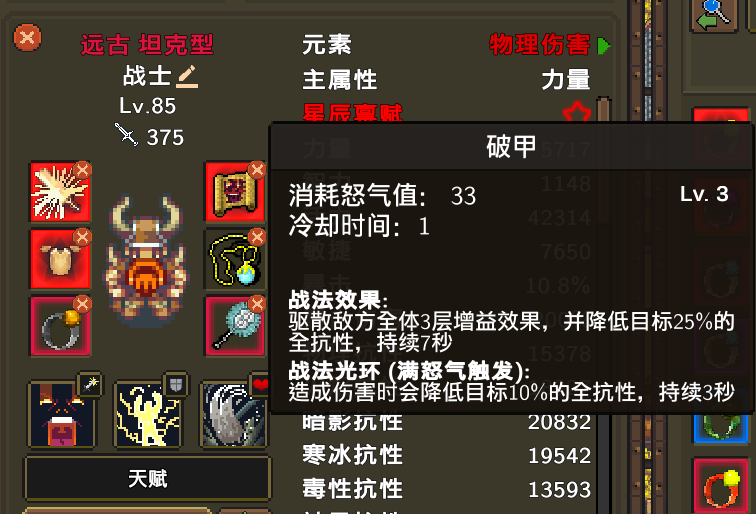
Task: Open the angry red face skill
Action: [x=61, y=414]
